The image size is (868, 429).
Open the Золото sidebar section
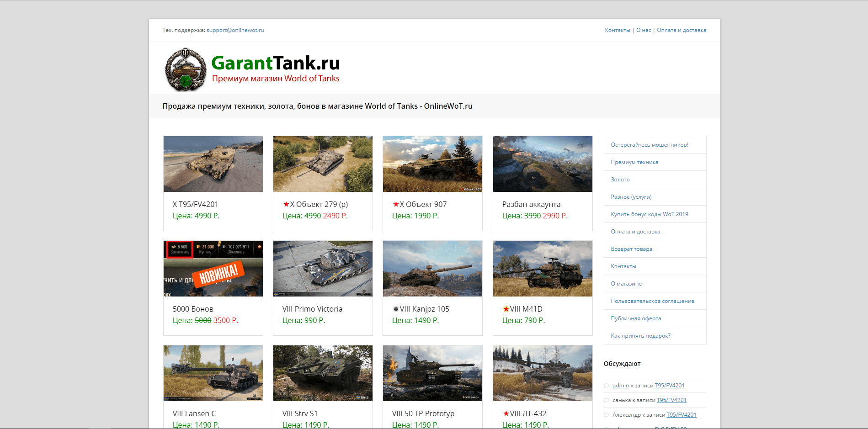coord(620,179)
